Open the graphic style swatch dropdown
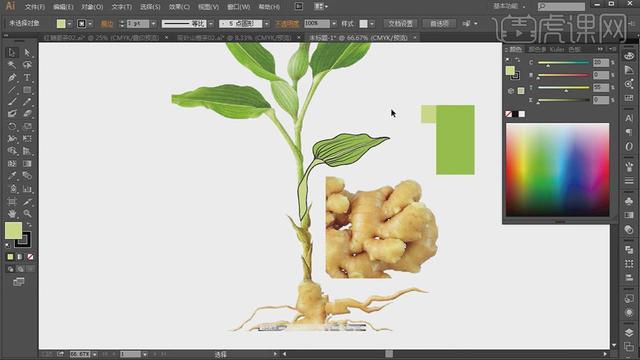Screen dimensions: 640x360 (372, 24)
